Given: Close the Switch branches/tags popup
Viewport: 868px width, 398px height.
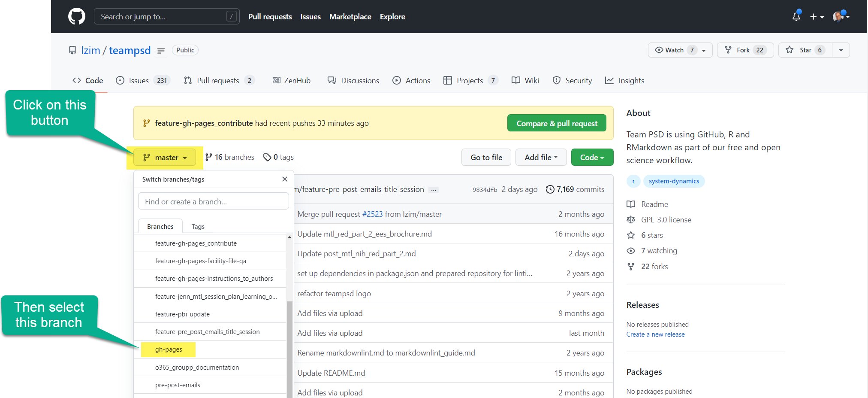Looking at the screenshot, I should (x=285, y=179).
